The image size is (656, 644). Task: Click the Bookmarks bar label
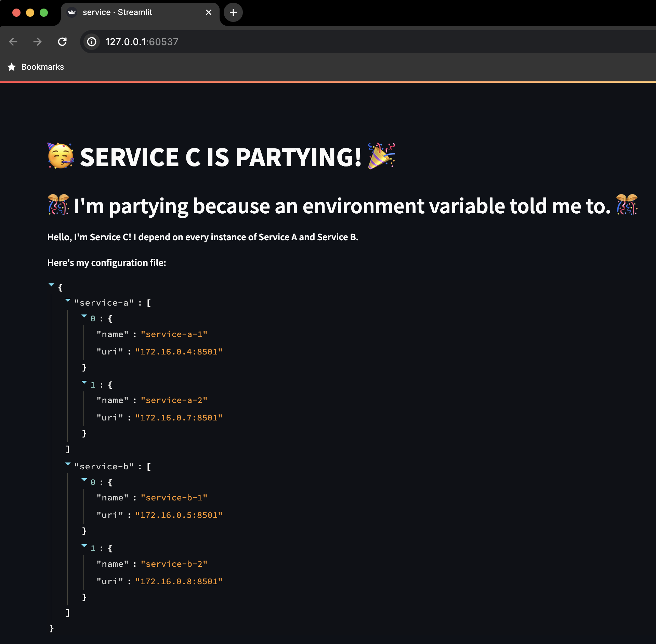coord(42,67)
